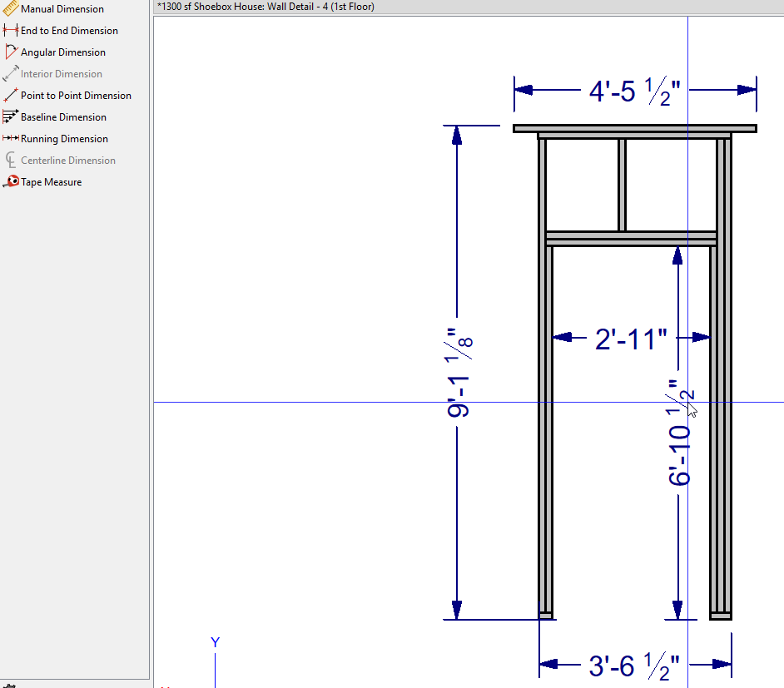
Task: Select the 4'-5 1/2" dimension label
Action: coord(634,92)
